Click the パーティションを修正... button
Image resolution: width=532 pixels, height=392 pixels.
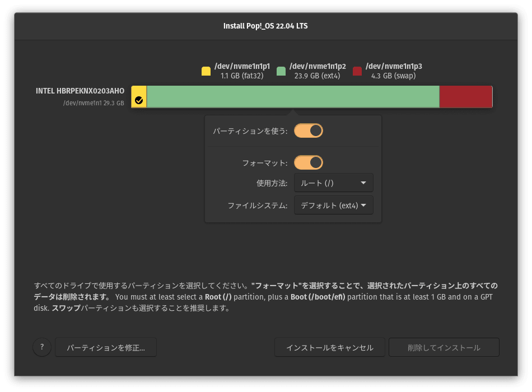106,347
